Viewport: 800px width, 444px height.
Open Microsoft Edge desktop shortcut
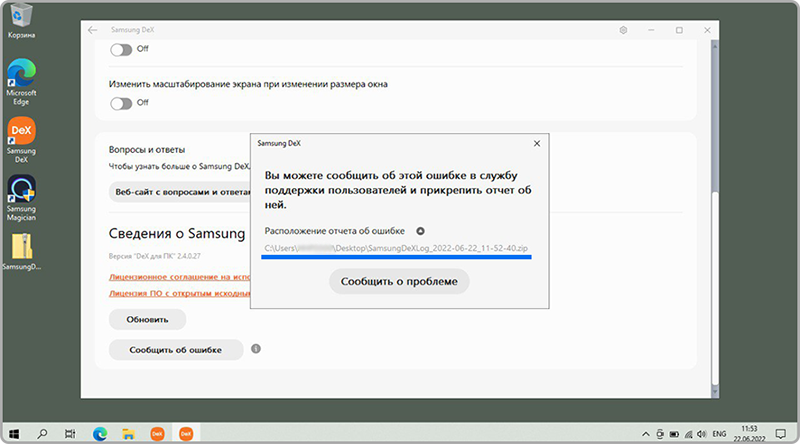(21, 82)
